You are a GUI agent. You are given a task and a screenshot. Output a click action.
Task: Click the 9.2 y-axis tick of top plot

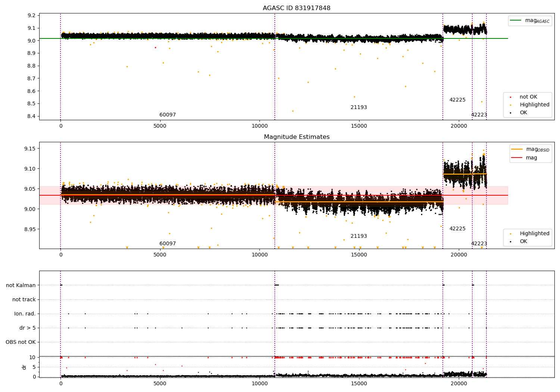point(32,16)
